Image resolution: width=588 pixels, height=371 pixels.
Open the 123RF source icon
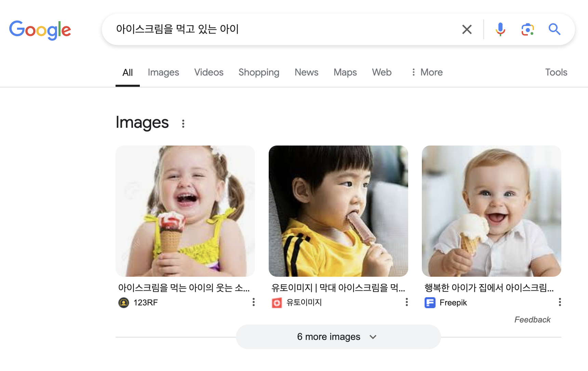pyautogui.click(x=124, y=302)
